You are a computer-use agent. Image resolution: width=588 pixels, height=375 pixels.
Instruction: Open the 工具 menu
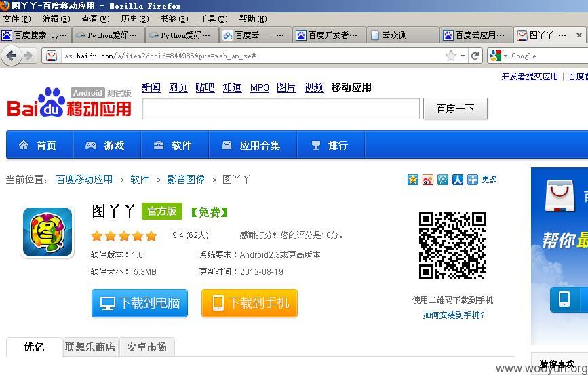[x=214, y=19]
